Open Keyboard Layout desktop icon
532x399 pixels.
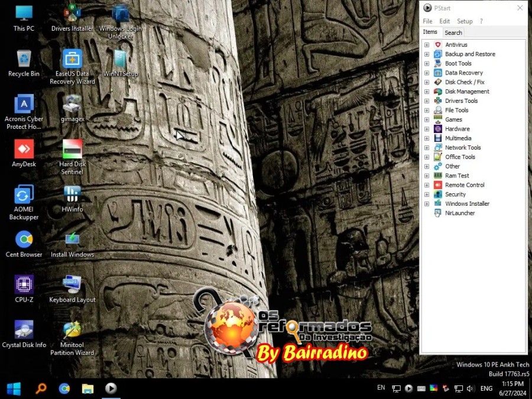(x=72, y=289)
